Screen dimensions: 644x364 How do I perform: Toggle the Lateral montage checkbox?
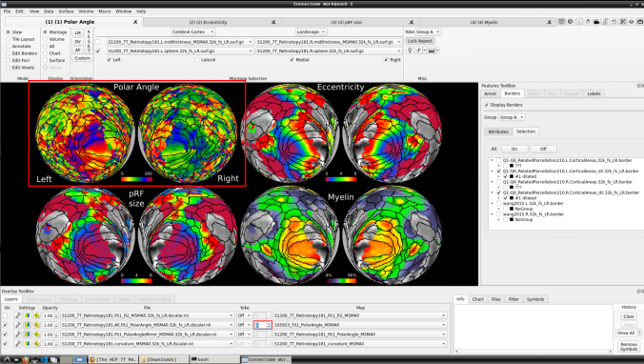tap(197, 60)
